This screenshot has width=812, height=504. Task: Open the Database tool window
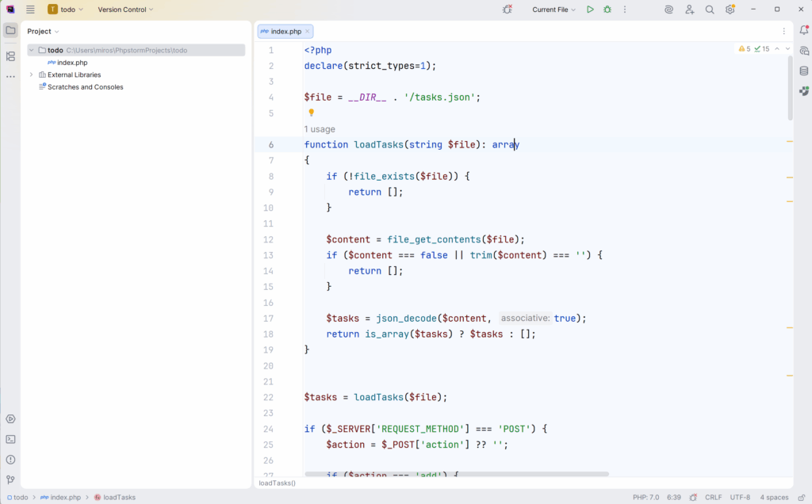click(x=804, y=71)
